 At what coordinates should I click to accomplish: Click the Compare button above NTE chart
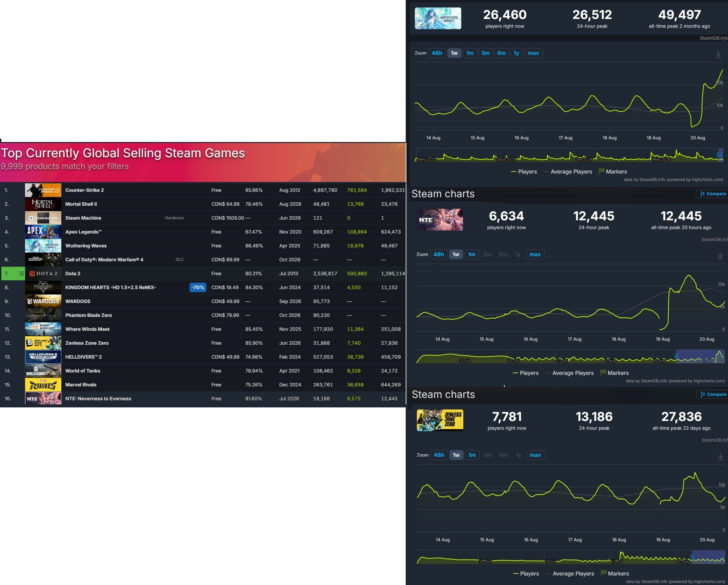[713, 194]
